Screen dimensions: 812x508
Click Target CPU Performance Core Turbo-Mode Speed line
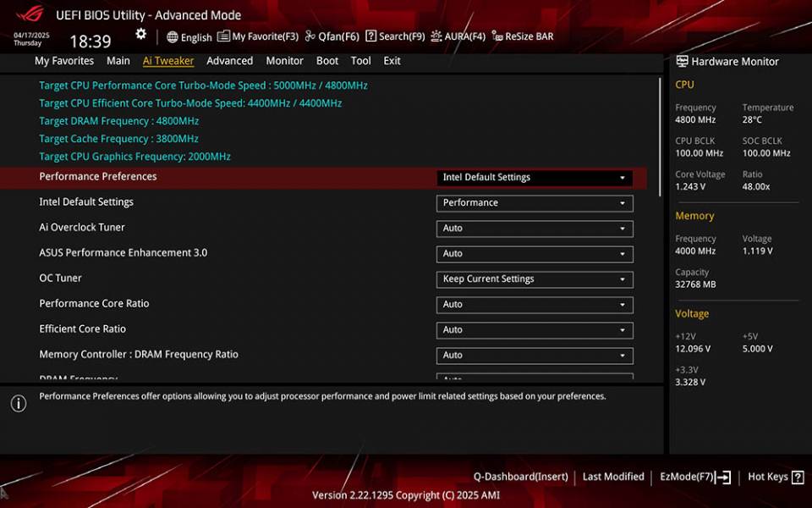(x=204, y=86)
